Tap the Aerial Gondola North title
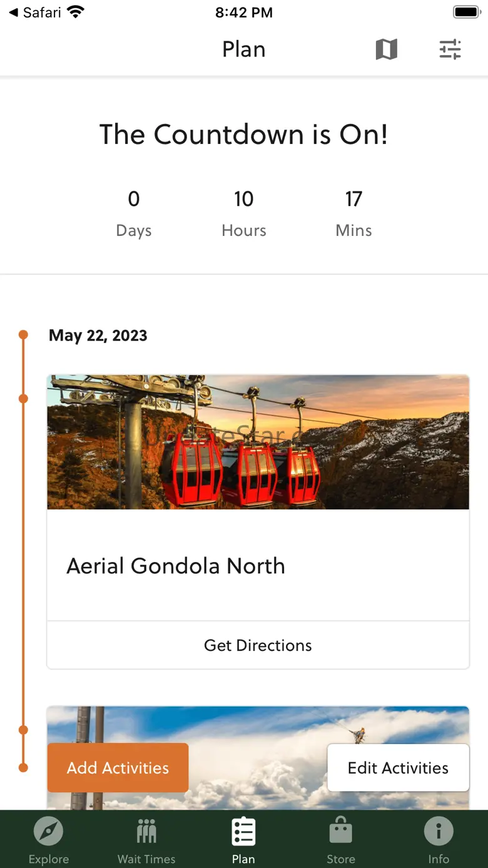The width and height of the screenshot is (488, 868). pyautogui.click(x=176, y=566)
